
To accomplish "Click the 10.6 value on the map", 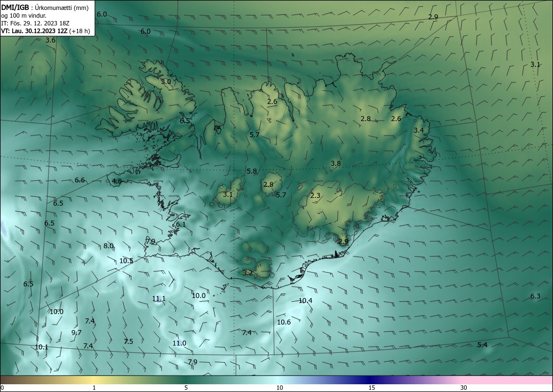I will tap(284, 322).
